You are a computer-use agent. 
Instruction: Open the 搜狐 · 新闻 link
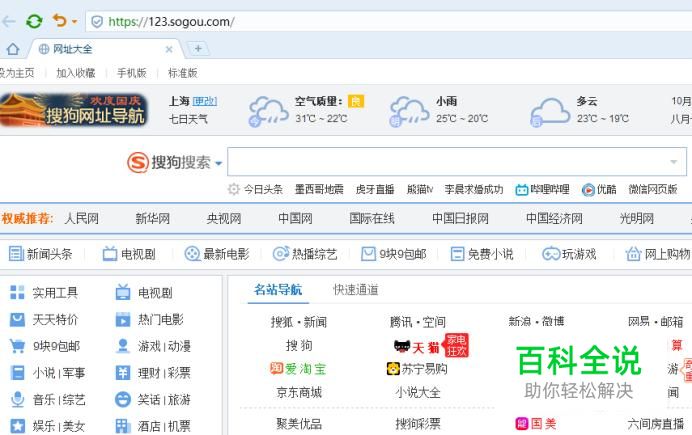pyautogui.click(x=299, y=322)
